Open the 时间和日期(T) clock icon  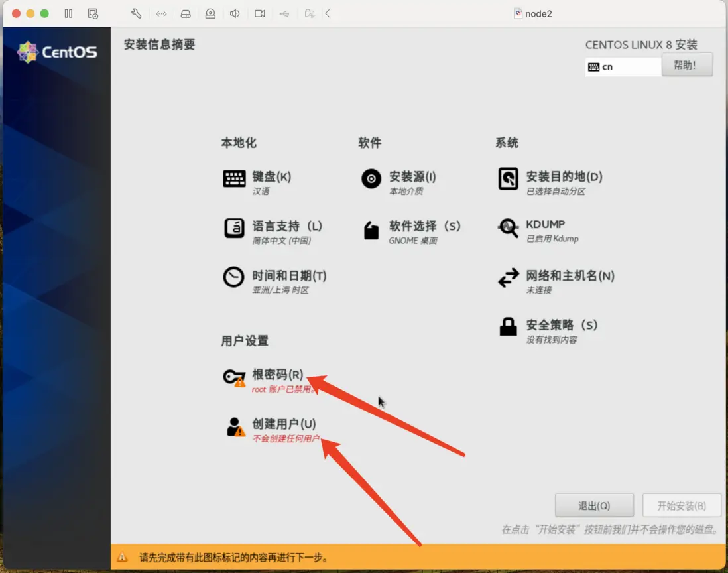pos(233,277)
